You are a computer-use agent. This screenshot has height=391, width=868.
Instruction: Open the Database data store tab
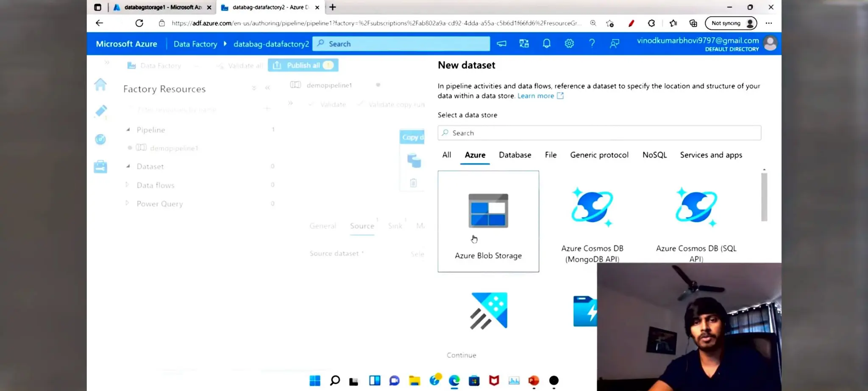[515, 155]
